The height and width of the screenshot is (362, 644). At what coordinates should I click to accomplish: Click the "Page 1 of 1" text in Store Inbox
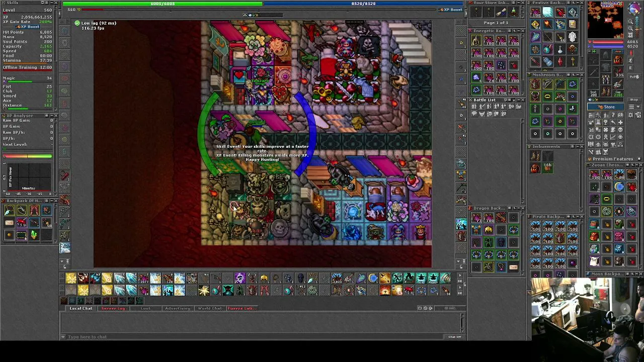tap(496, 23)
